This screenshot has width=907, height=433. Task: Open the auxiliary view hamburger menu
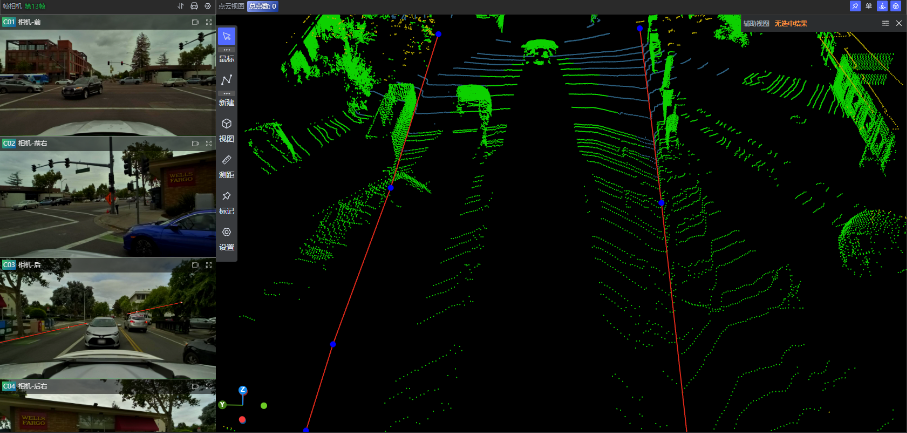(x=886, y=23)
